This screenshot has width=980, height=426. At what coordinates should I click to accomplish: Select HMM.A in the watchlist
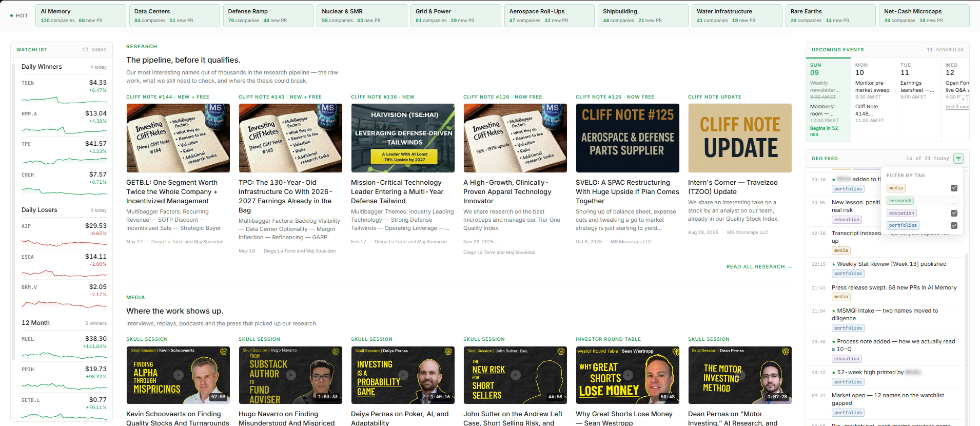(64, 121)
